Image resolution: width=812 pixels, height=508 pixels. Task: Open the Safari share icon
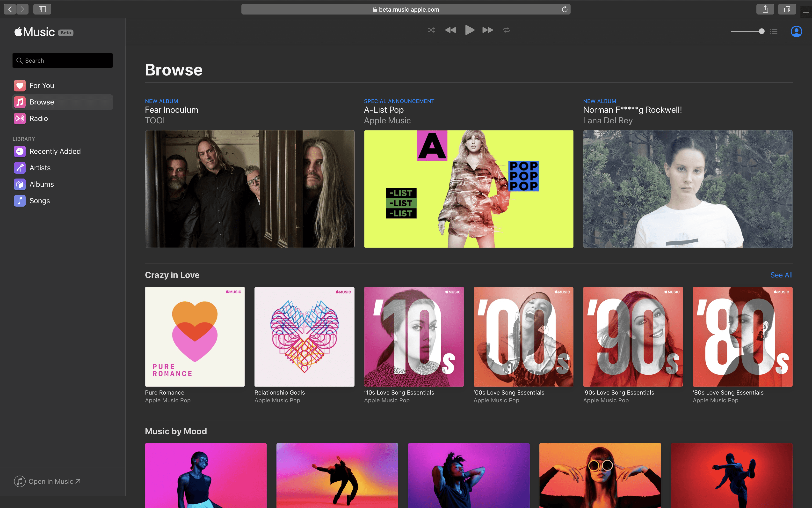pyautogui.click(x=765, y=9)
